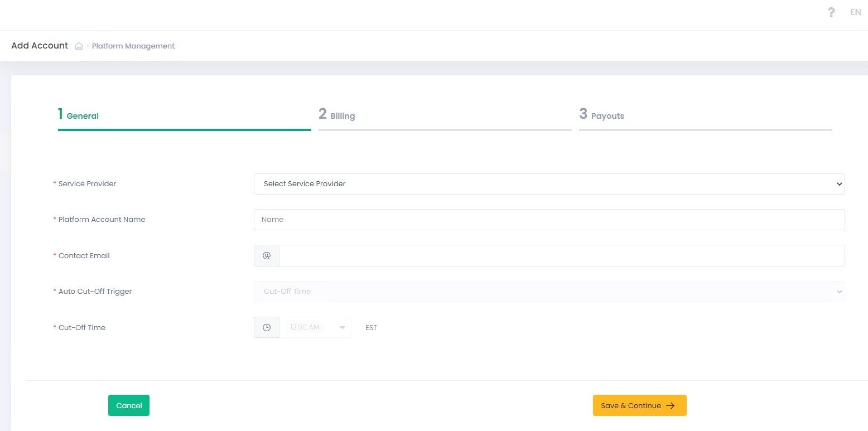Click the Add Account page title
Screen dimensions: 868x431
(x=40, y=46)
